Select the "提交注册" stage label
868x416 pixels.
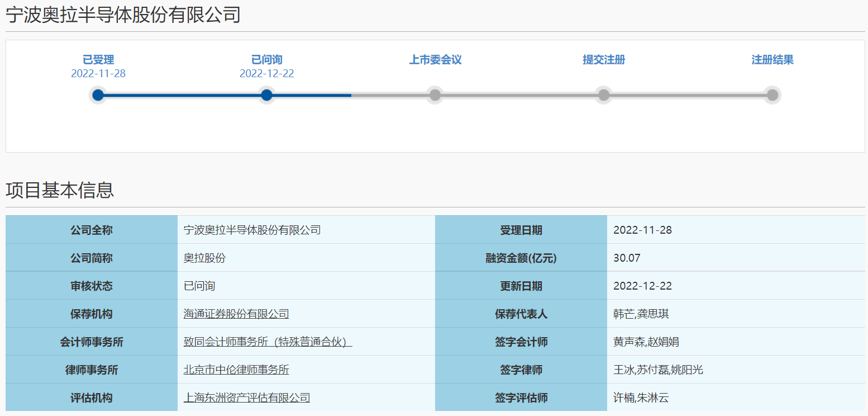click(x=603, y=59)
